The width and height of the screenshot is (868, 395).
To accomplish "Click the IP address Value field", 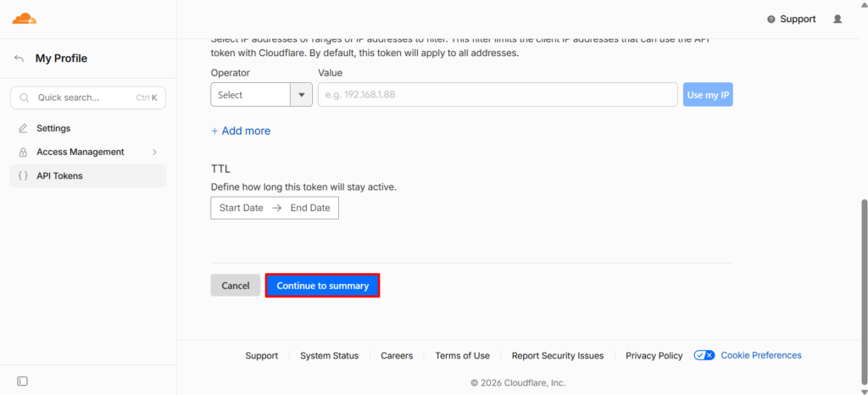I will [498, 95].
